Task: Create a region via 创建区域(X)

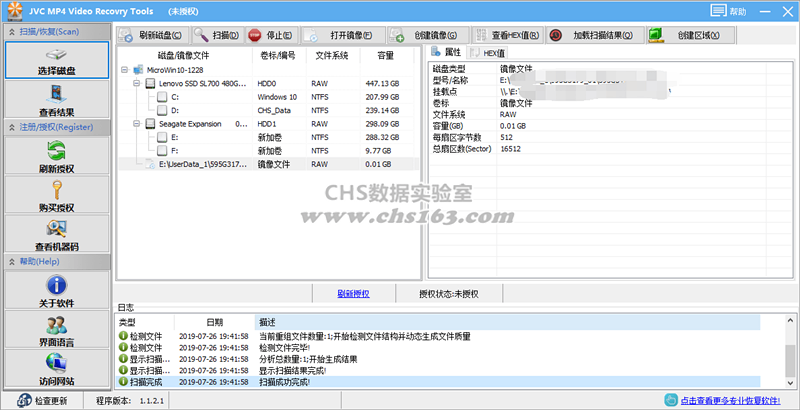Action: (x=690, y=35)
